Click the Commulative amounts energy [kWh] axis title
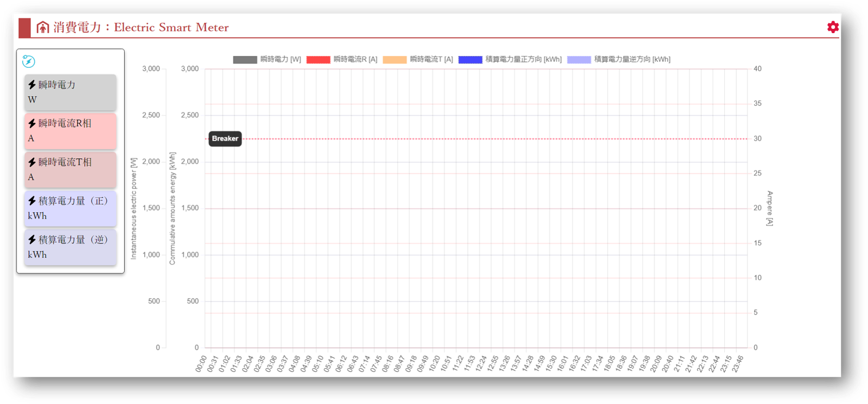Image resolution: width=868 pixels, height=404 pixels. [173, 209]
